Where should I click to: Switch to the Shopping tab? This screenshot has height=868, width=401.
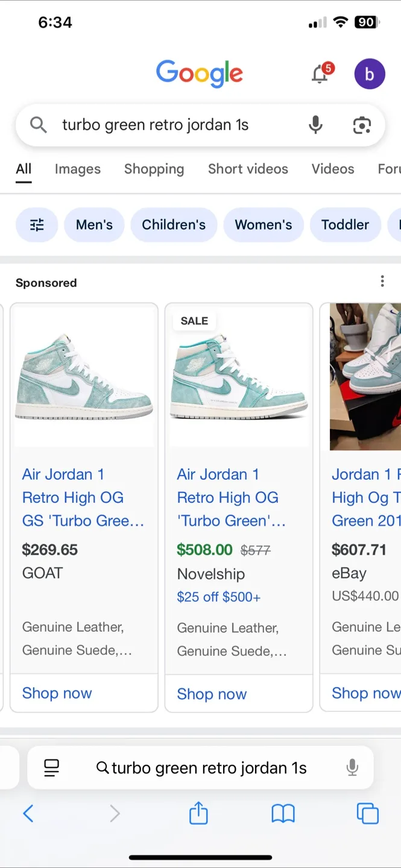(x=154, y=169)
